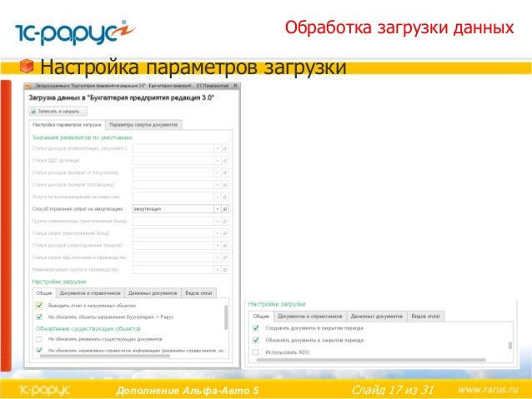
Task: Click the 1C application icon in window title bar
Action: pos(28,86)
